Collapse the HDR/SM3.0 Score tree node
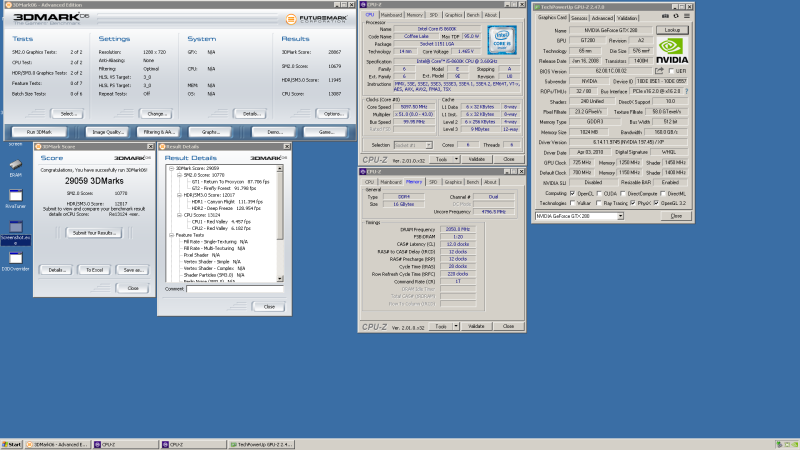 click(179, 195)
